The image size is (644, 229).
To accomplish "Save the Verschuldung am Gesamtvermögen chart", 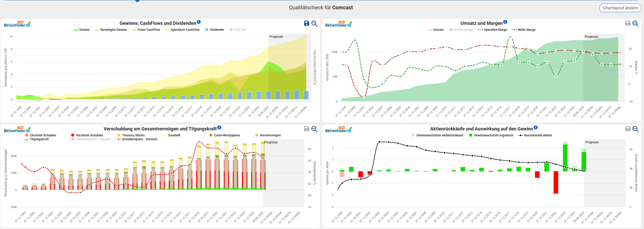I will (306, 129).
